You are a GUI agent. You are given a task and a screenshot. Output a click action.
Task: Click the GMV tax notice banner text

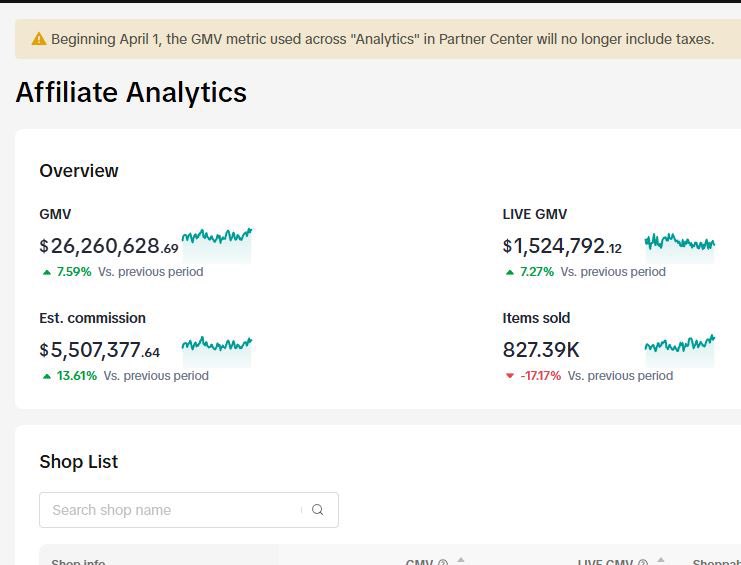pos(382,39)
